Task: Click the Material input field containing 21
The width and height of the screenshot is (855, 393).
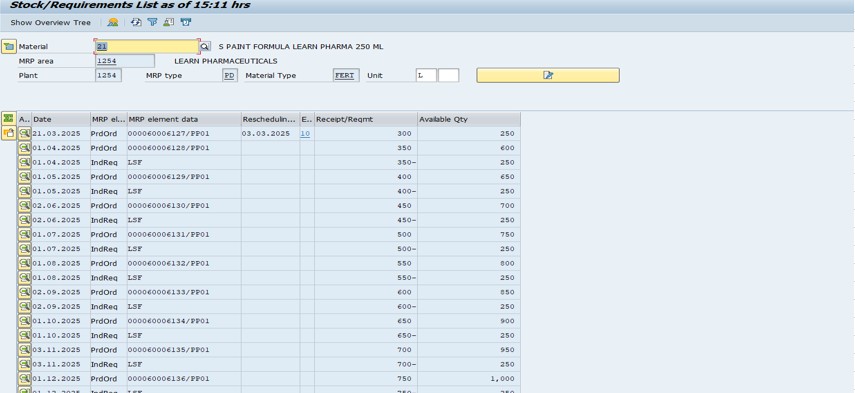Action: pyautogui.click(x=147, y=47)
